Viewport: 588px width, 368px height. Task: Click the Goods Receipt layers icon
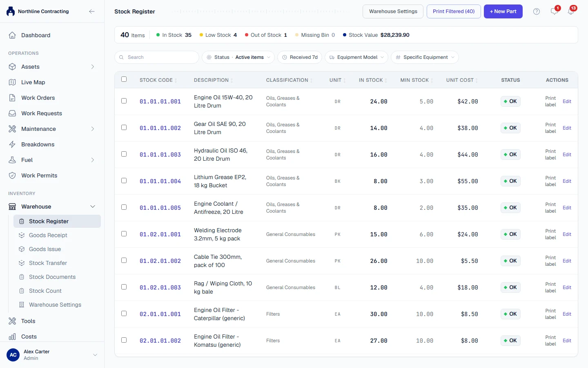click(22, 235)
